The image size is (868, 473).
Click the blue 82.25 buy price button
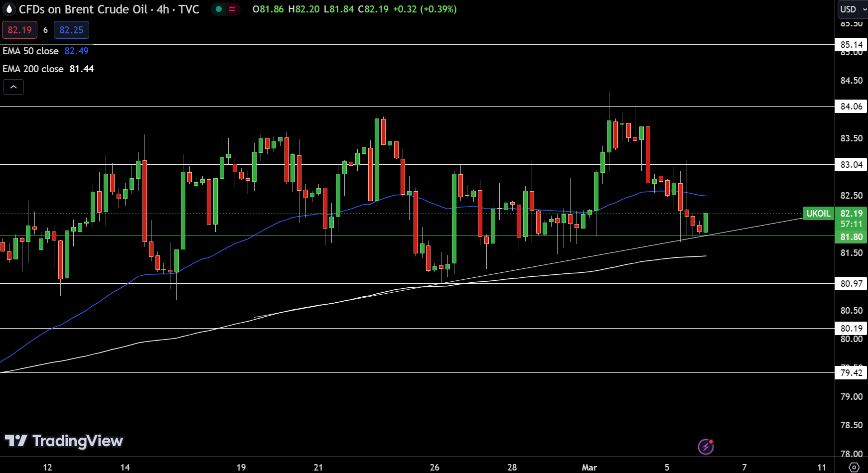coord(71,30)
